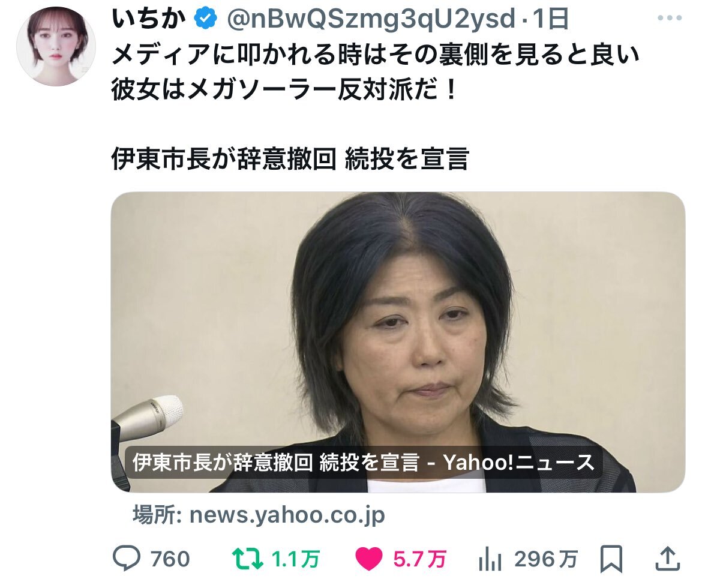The height and width of the screenshot is (588, 702).
Task: Open the news.yahoo.co.jp source link
Action: [259, 515]
